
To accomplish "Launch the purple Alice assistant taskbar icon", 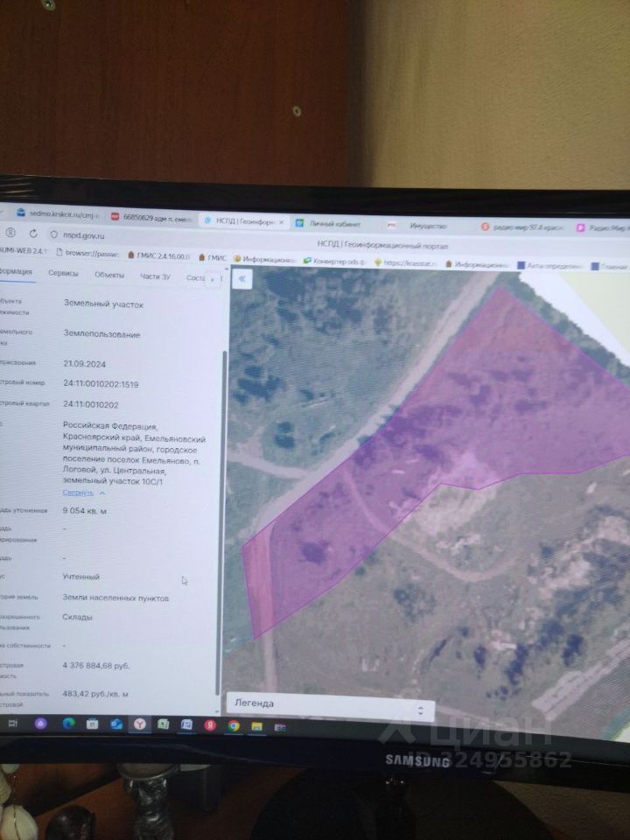I will [41, 724].
